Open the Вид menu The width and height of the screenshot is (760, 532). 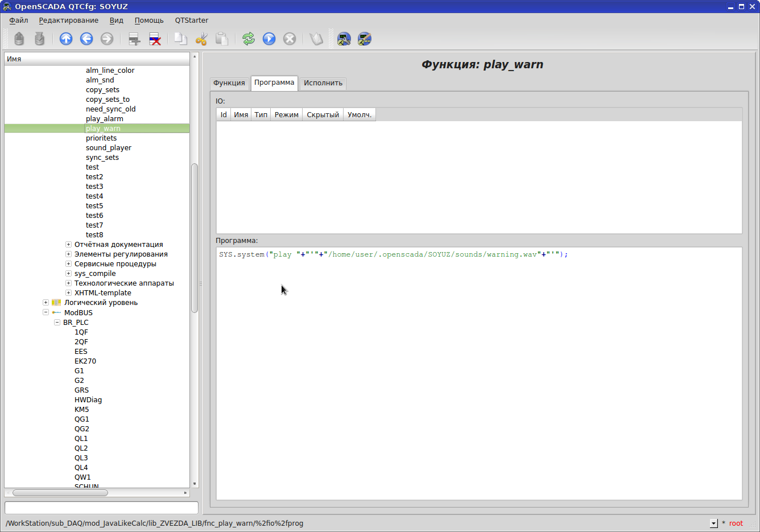click(x=117, y=20)
